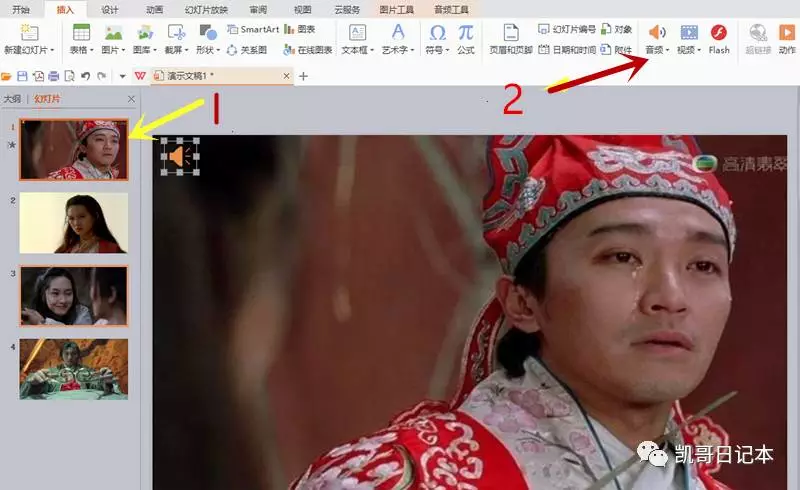
Task: Switch to the 开始 tab
Action: coord(20,9)
